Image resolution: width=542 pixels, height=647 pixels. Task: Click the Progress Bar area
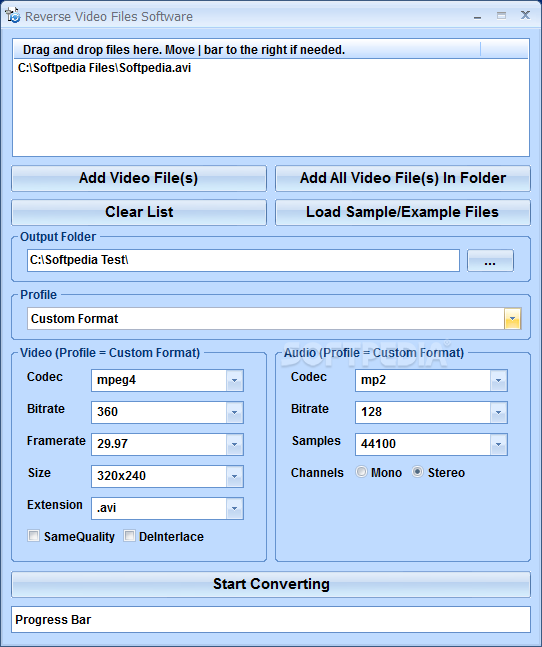271,619
